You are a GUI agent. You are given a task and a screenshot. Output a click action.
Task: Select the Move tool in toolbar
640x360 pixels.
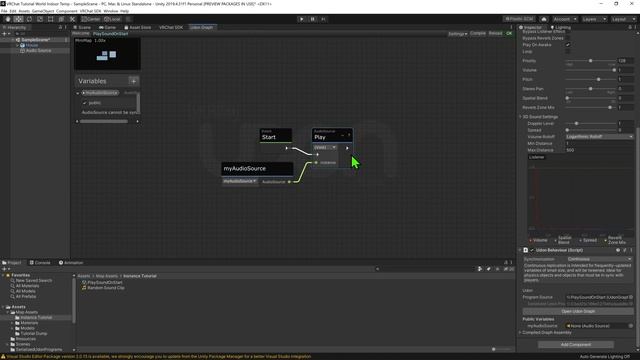tap(18, 19)
